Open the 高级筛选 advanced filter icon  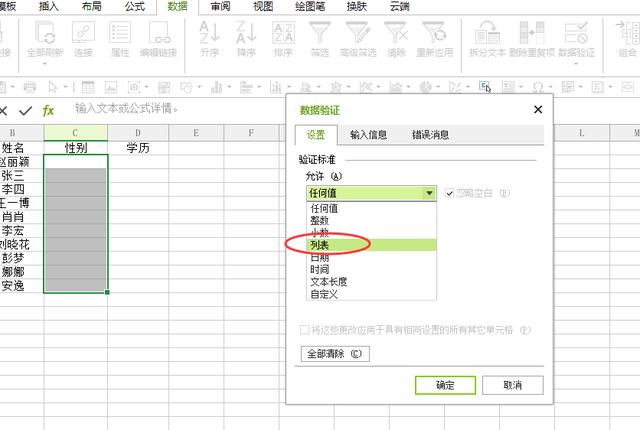coord(358,33)
